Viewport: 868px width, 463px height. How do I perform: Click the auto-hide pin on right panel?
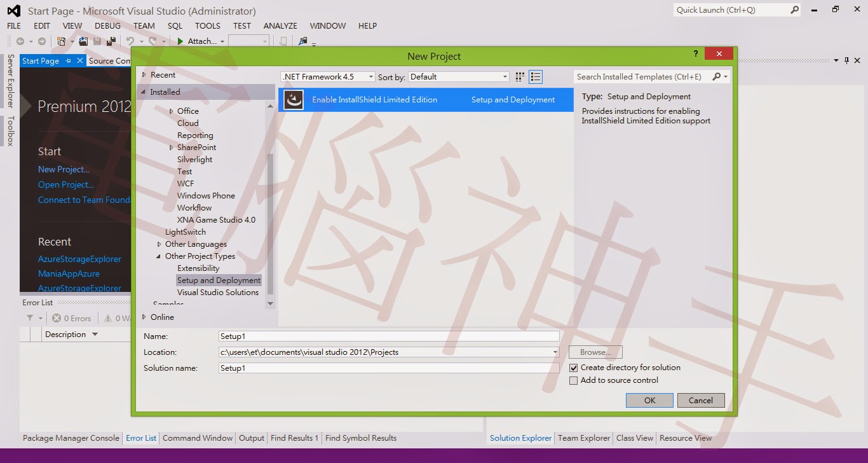(847, 60)
